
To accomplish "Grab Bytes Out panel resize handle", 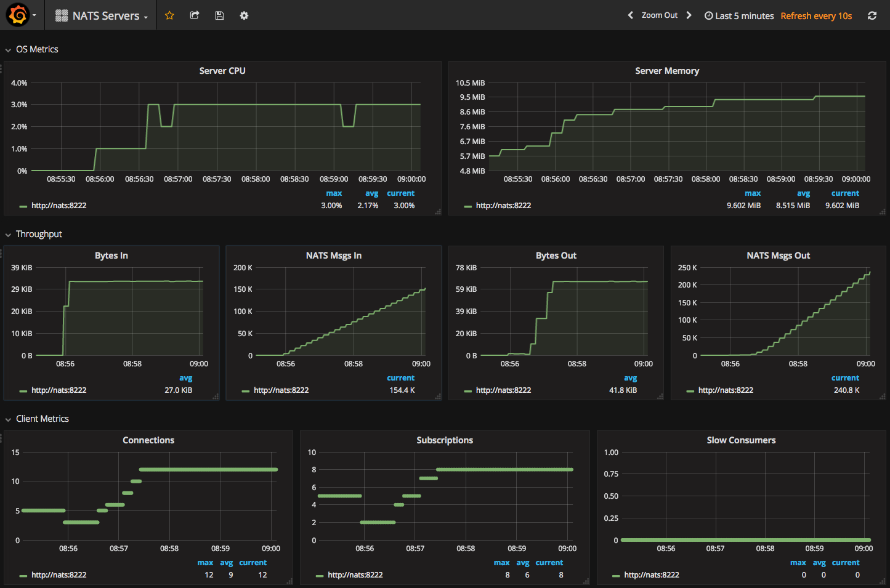I will [x=660, y=397].
